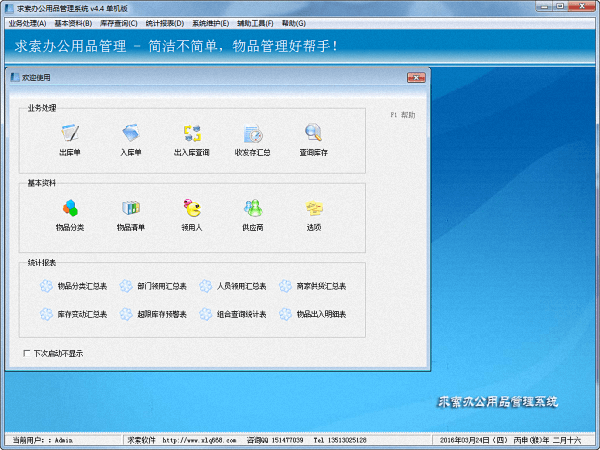This screenshot has width=600, height=450.
Task: Click the Tel number in status bar
Action: tap(340, 440)
